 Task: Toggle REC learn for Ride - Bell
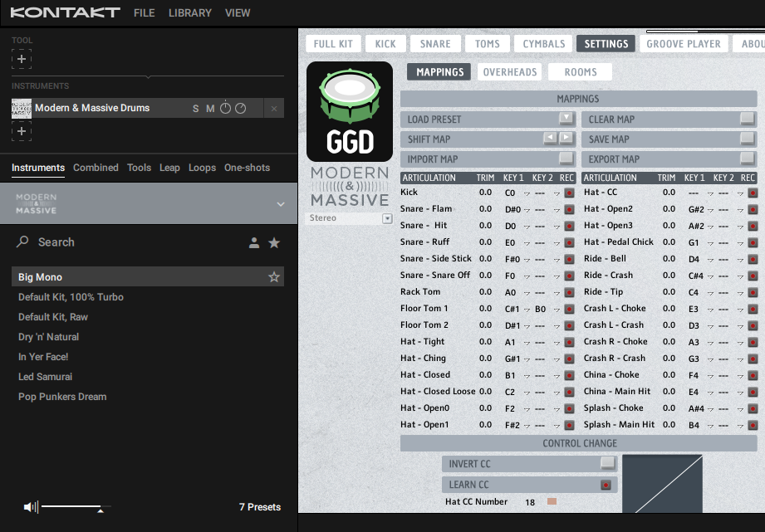point(753,260)
